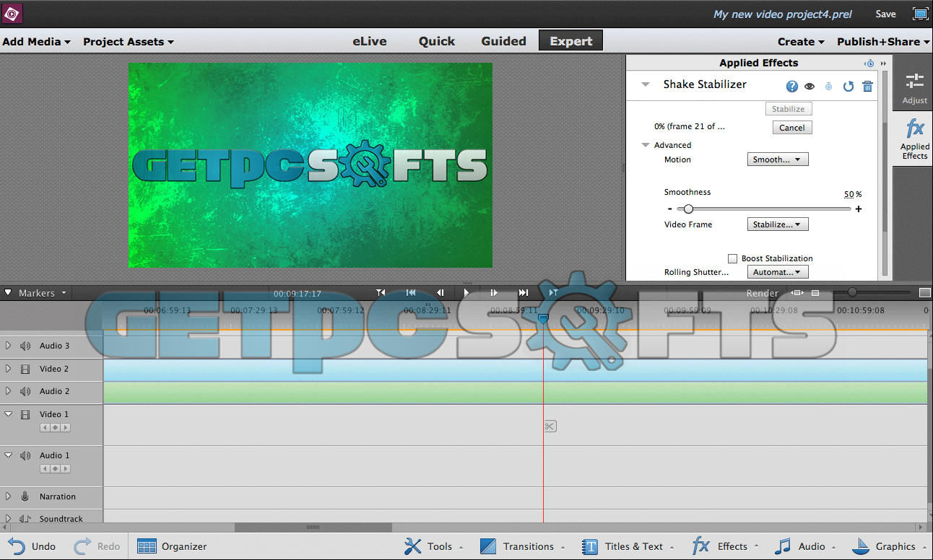
Task: Collapse the Audio 1 track
Action: click(x=9, y=455)
